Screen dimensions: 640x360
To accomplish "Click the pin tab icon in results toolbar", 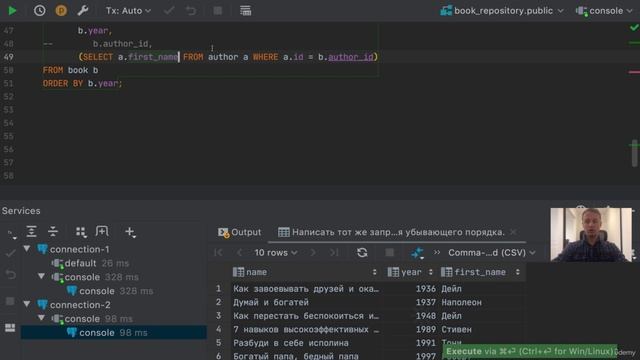I will [x=417, y=253].
